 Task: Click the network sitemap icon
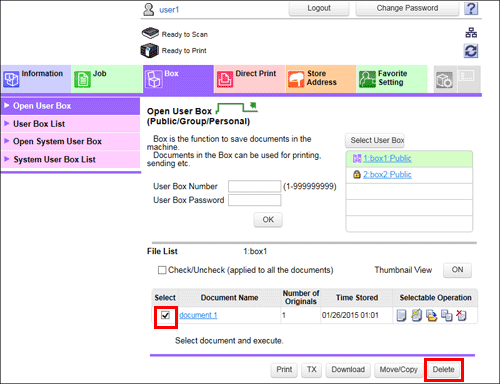coord(471,33)
